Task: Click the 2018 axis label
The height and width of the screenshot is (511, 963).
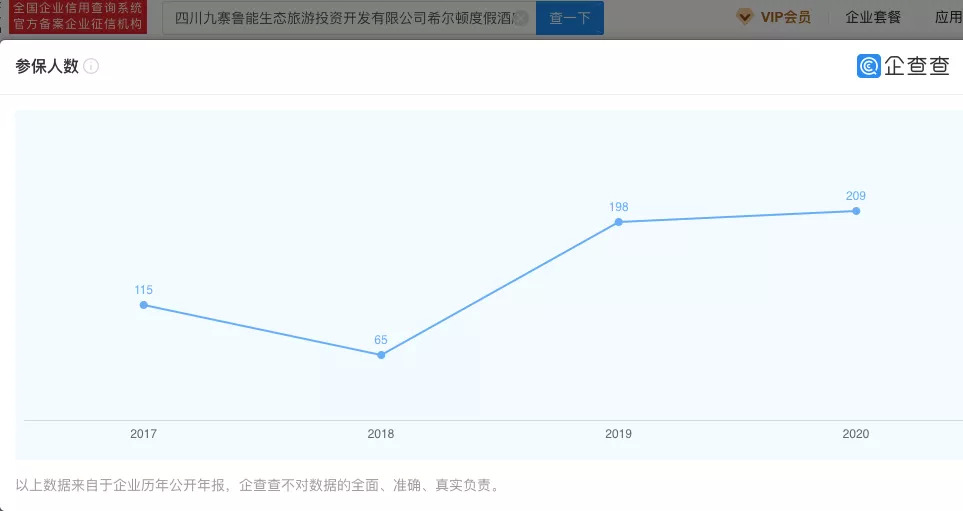Action: [381, 434]
